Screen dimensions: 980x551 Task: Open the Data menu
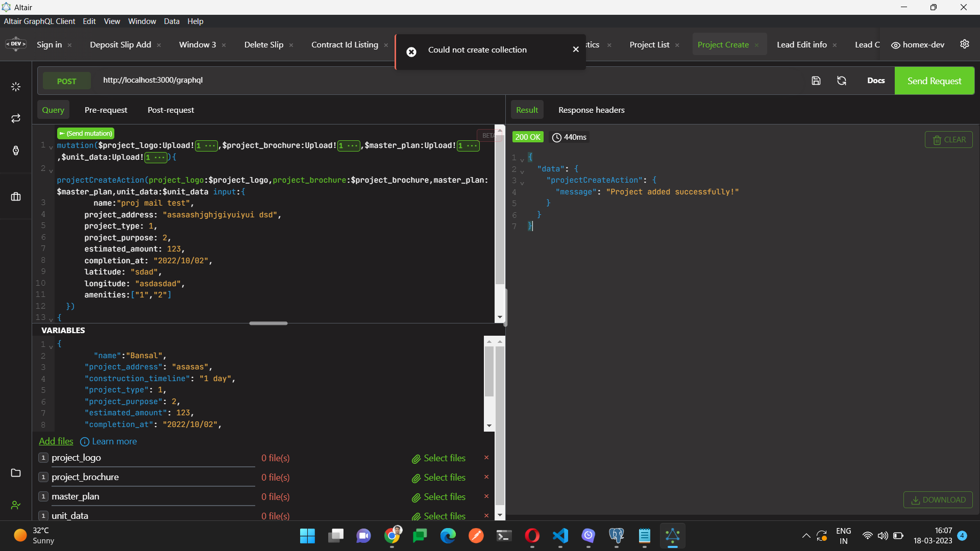pos(171,21)
